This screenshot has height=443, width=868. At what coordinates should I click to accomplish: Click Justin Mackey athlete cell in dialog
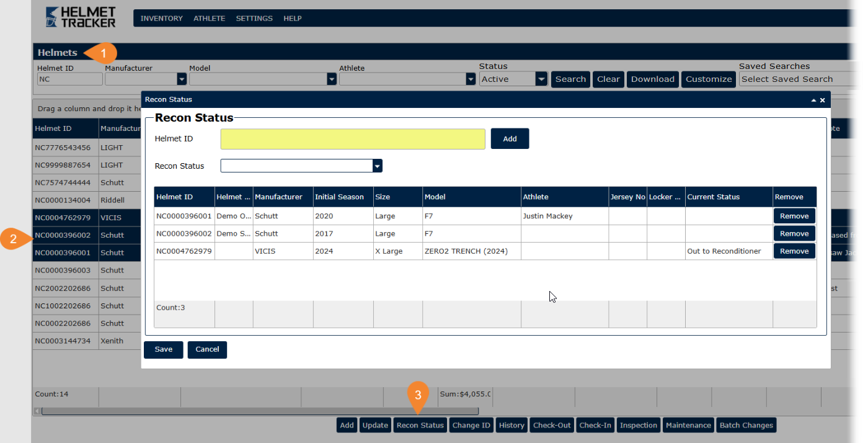click(565, 216)
